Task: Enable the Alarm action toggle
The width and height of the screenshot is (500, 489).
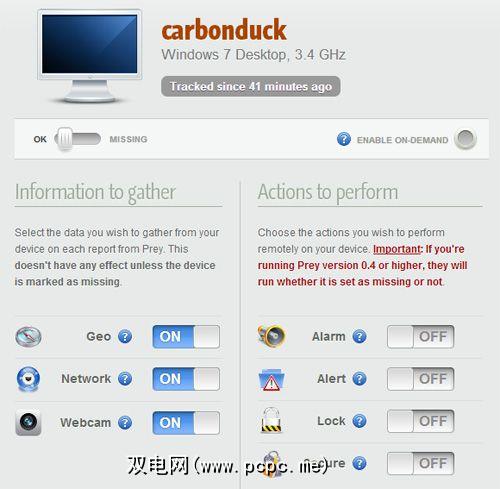Action: click(x=420, y=337)
